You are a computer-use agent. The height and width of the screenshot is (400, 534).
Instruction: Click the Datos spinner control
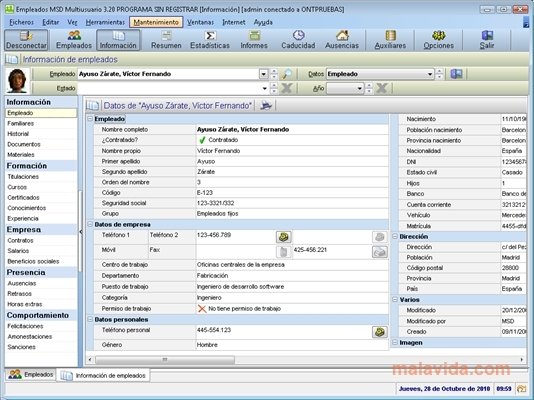(x=440, y=74)
